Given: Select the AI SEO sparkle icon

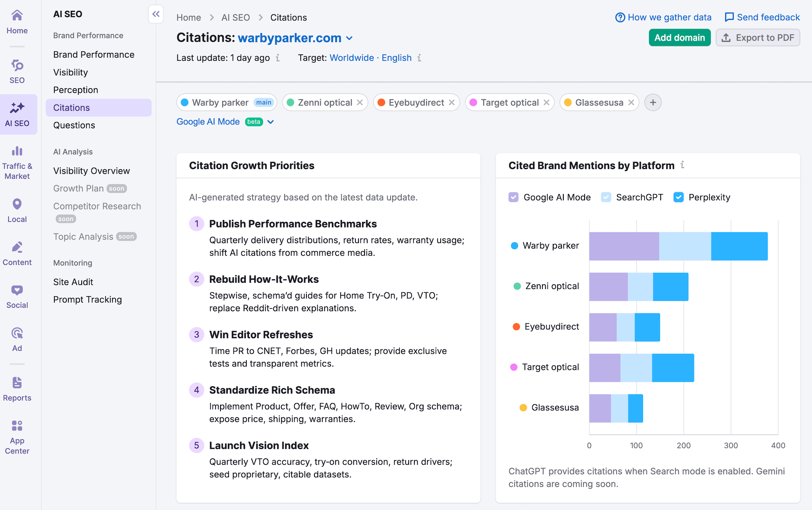Looking at the screenshot, I should click(x=17, y=108).
